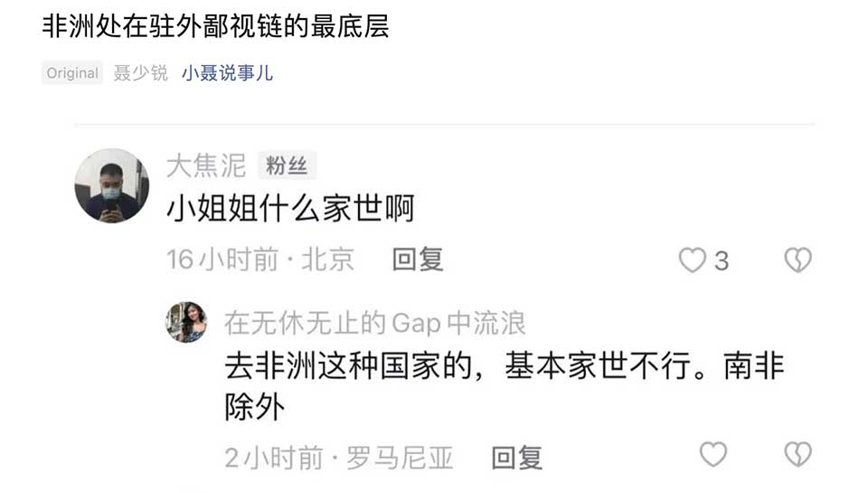Click timestamp 16小时前 · 北京
The image size is (868, 493).
pyautogui.click(x=260, y=260)
